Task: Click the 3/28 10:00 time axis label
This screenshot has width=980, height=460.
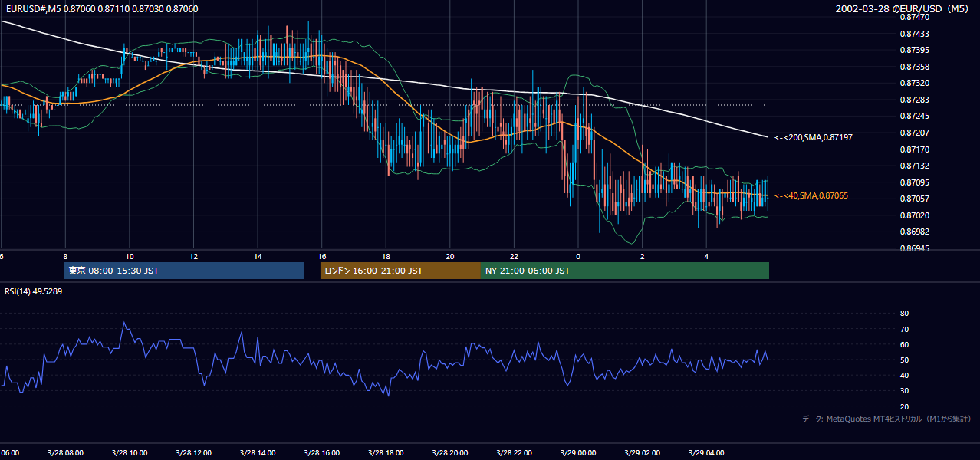Action: 130,453
